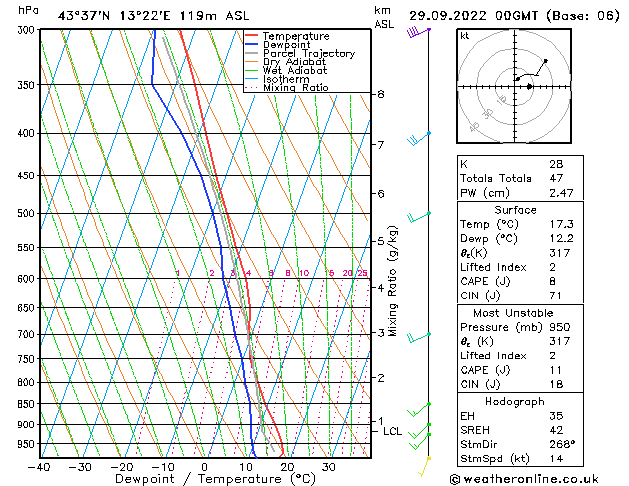Click the 2 km altitude label
Screen dimensions: 629x486
(381, 378)
